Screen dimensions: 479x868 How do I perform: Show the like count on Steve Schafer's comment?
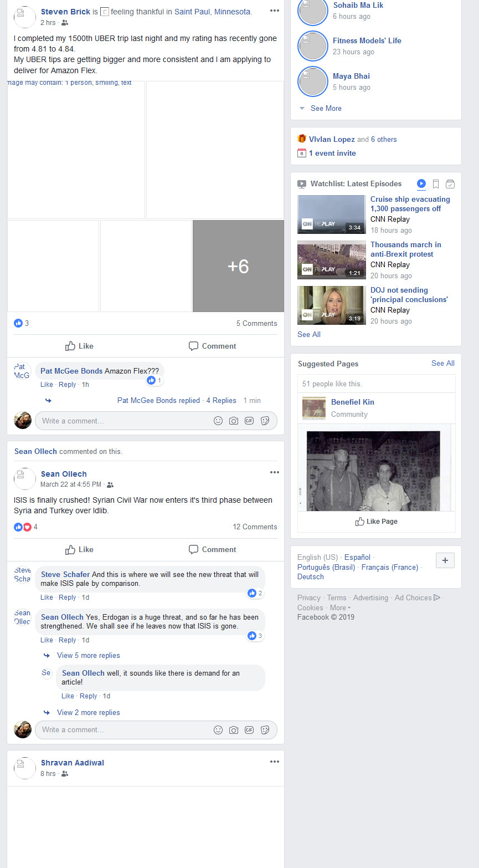pyautogui.click(x=255, y=593)
